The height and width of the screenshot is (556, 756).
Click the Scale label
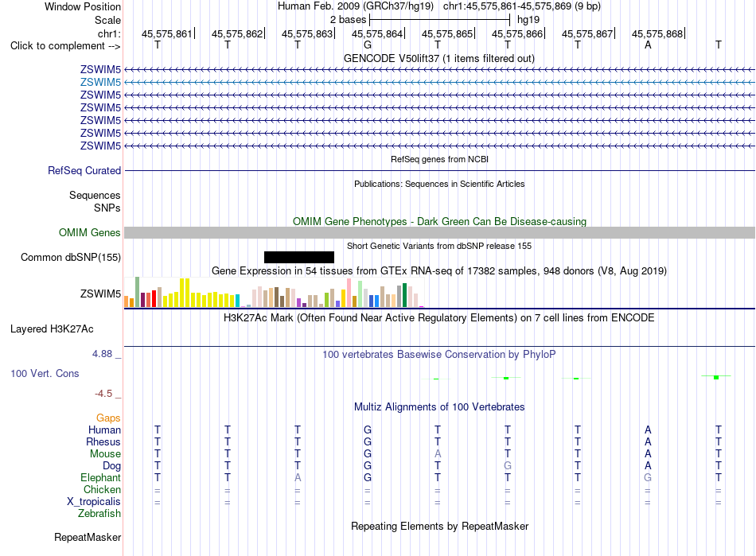click(107, 20)
